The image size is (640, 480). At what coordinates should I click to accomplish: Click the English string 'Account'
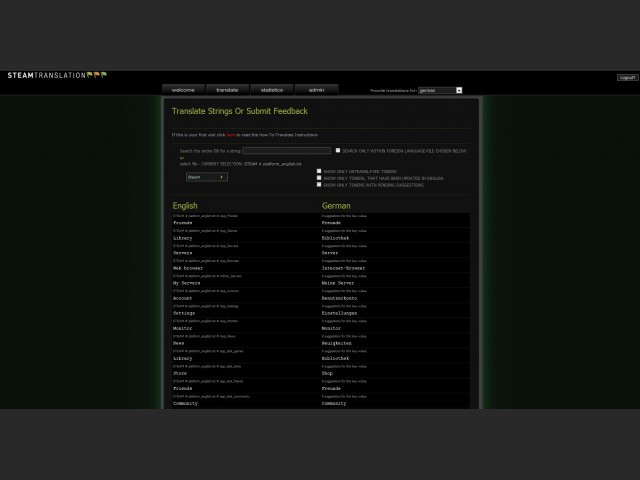[x=182, y=298]
